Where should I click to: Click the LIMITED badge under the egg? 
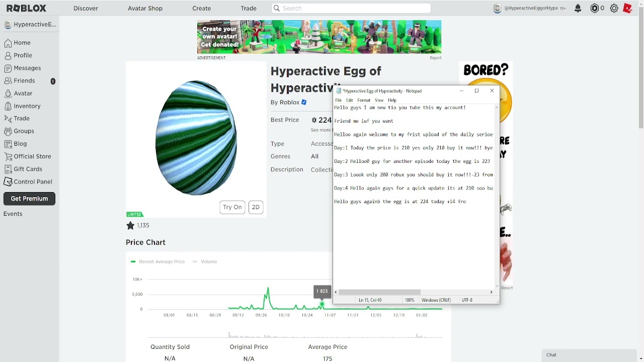click(135, 214)
